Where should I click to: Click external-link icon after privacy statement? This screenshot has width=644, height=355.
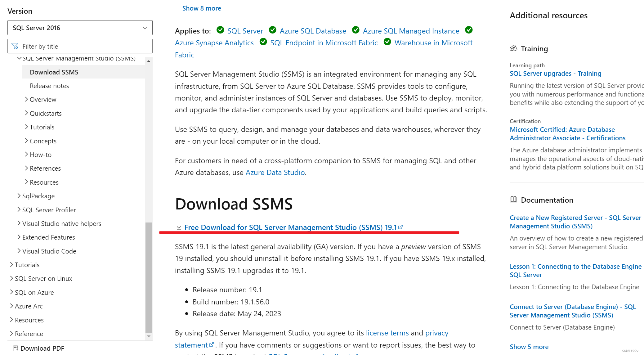[212, 345]
